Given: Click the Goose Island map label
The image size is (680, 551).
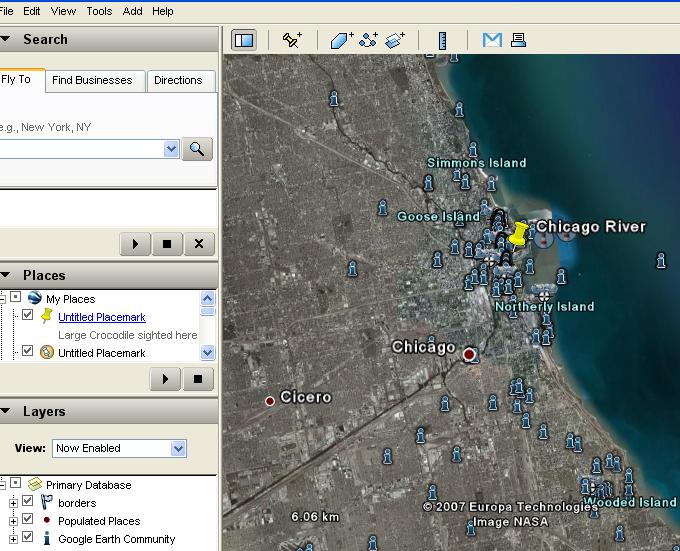Looking at the screenshot, I should coord(438,216).
